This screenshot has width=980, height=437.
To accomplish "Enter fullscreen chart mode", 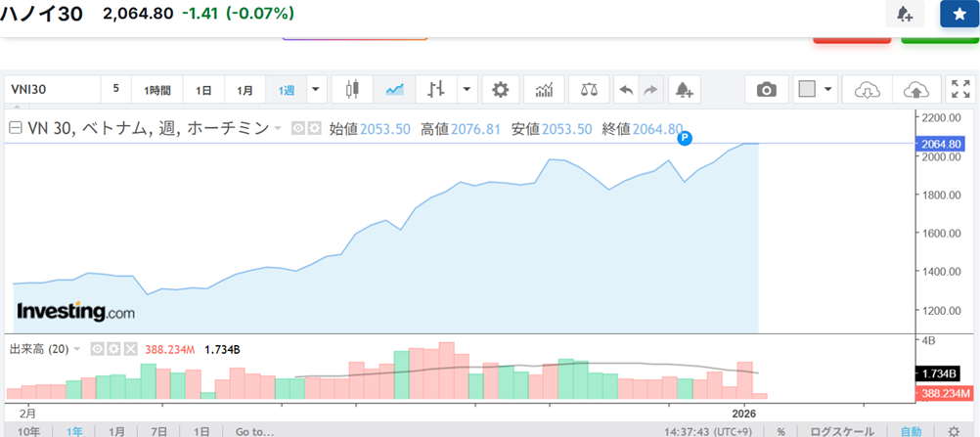I will (x=960, y=90).
